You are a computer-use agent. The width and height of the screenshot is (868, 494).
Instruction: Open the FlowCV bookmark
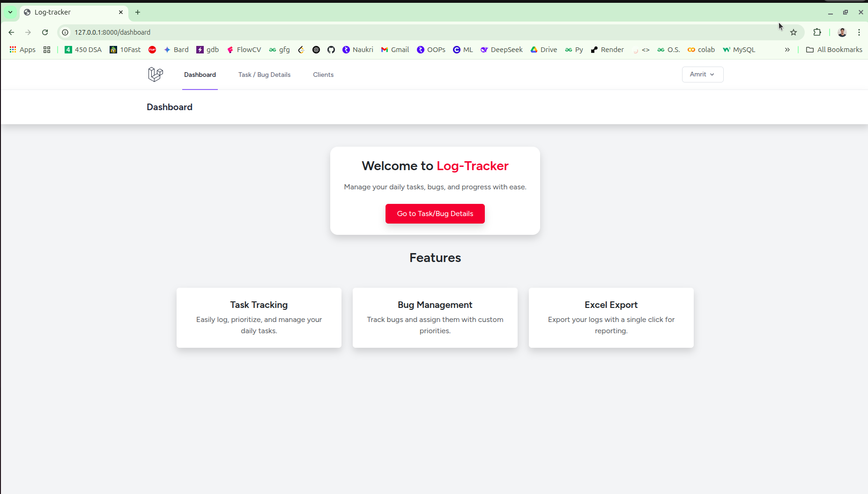tap(244, 50)
